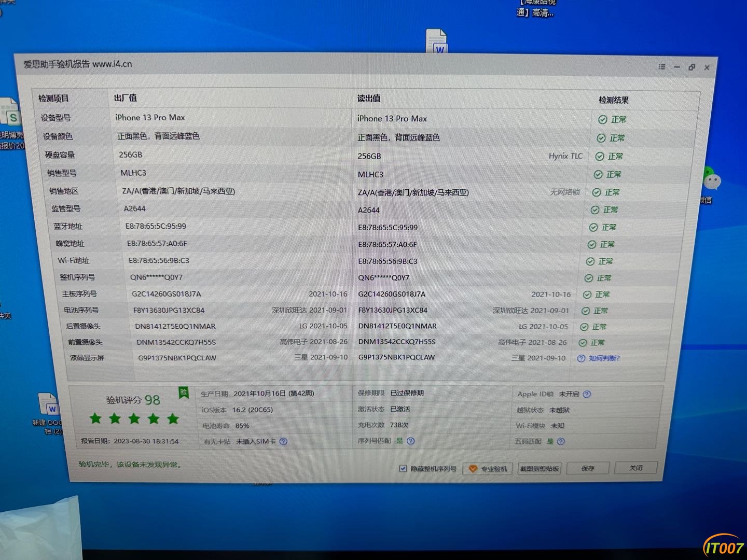747x560 pixels.
Task: Click the five-star rating row
Action: [134, 418]
